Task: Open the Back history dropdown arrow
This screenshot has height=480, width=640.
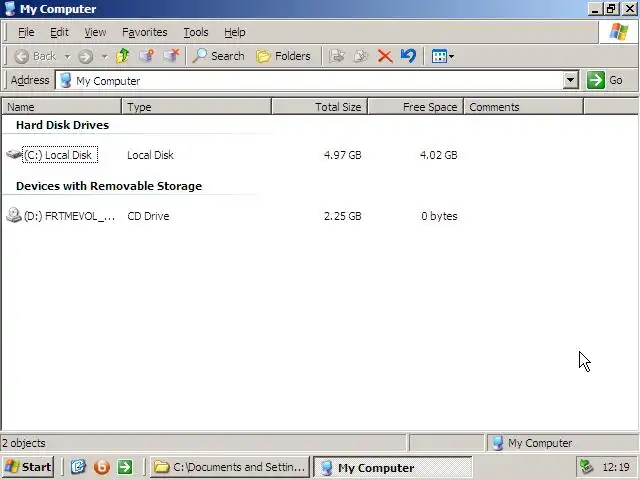Action: (67, 56)
